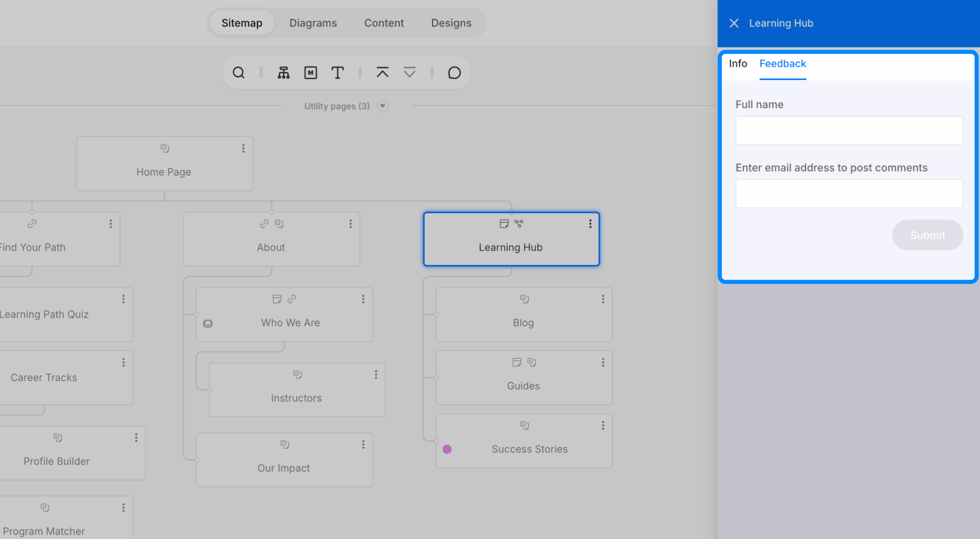Switch to the Designs tab
The width and height of the screenshot is (980, 539).
(x=451, y=23)
